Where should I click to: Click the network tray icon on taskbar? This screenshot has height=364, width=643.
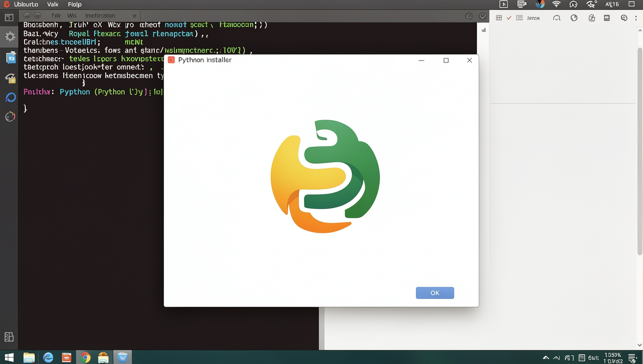(557, 358)
